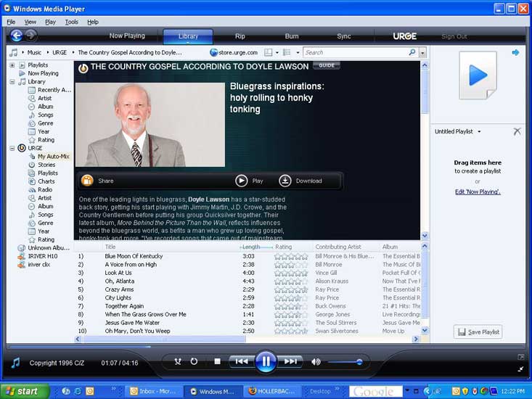
Task: Open the Tools menu
Action: pos(72,22)
